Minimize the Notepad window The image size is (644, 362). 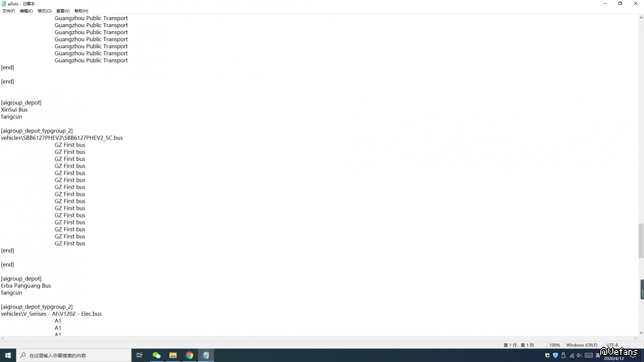tap(605, 4)
